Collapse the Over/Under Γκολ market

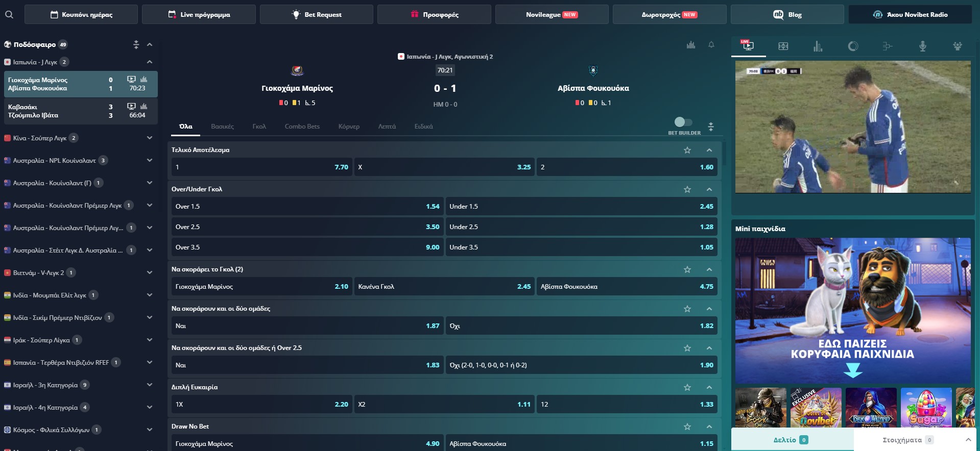click(x=709, y=189)
